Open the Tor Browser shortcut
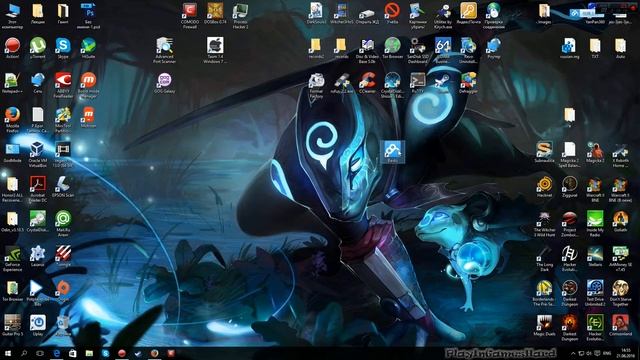 pyautogui.click(x=392, y=48)
